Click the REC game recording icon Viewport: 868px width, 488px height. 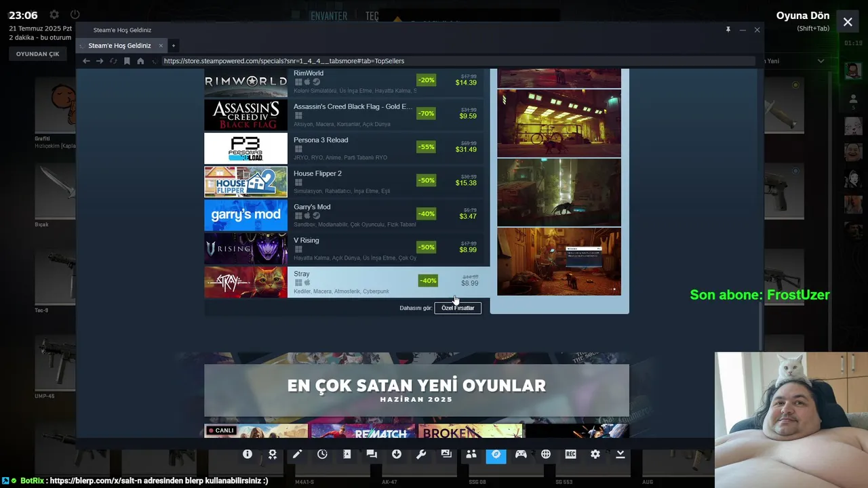tap(570, 454)
